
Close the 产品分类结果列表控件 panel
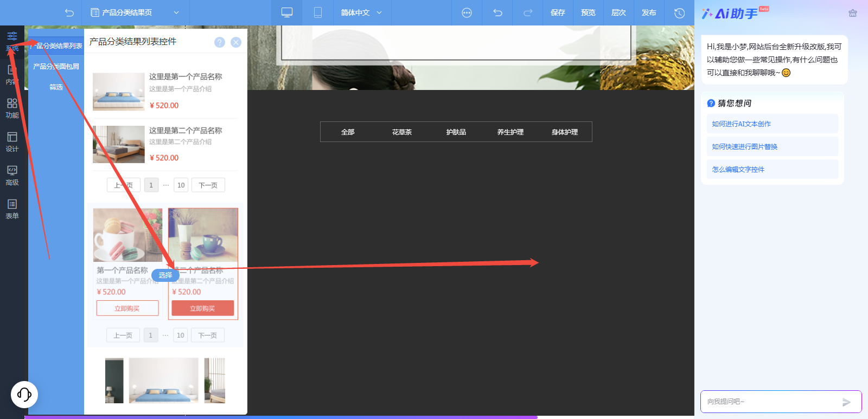[236, 42]
